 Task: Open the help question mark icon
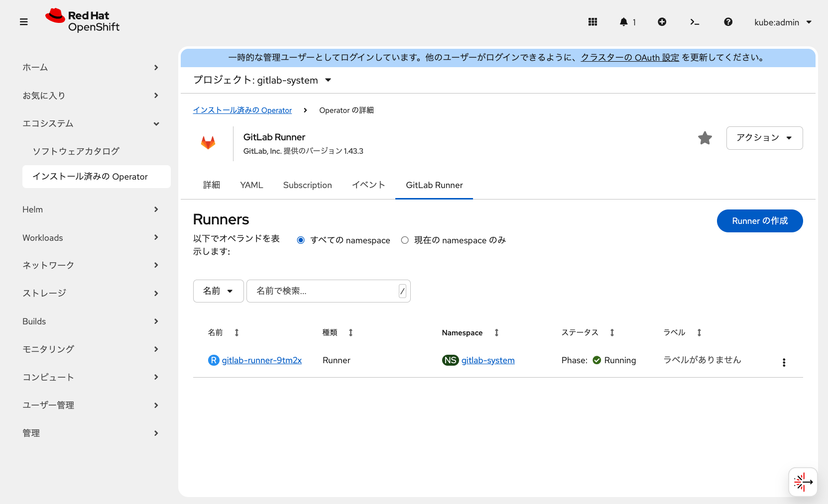pos(728,22)
